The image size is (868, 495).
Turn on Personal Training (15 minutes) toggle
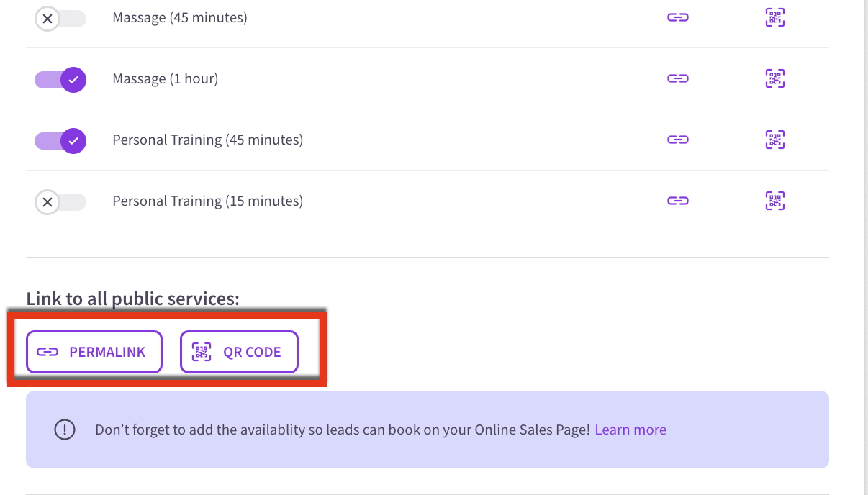60,201
